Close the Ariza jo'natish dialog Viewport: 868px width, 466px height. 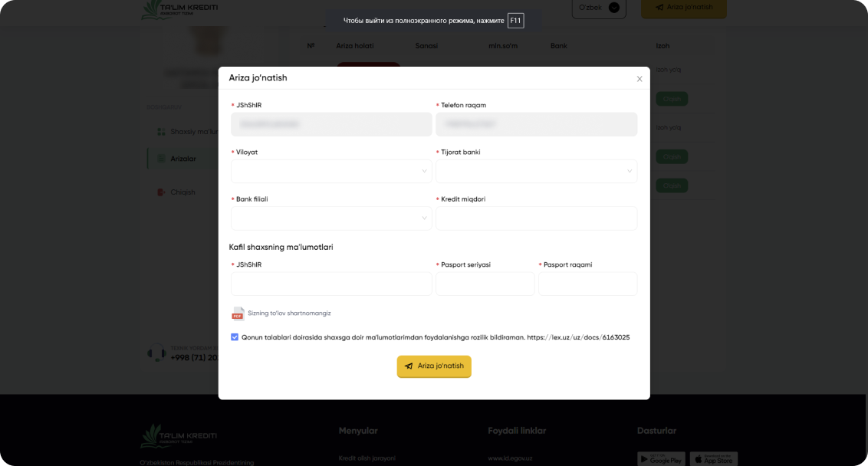coord(639,79)
